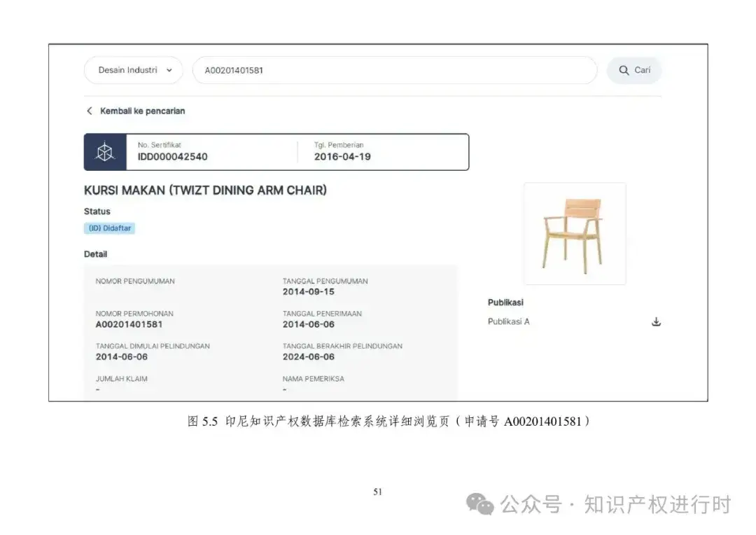Select protection start date under Tanggal Dimulai Pelindungan
This screenshot has height=535, width=756.
[122, 357]
